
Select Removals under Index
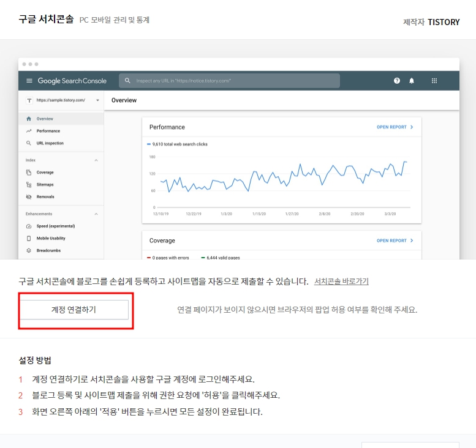61,197
